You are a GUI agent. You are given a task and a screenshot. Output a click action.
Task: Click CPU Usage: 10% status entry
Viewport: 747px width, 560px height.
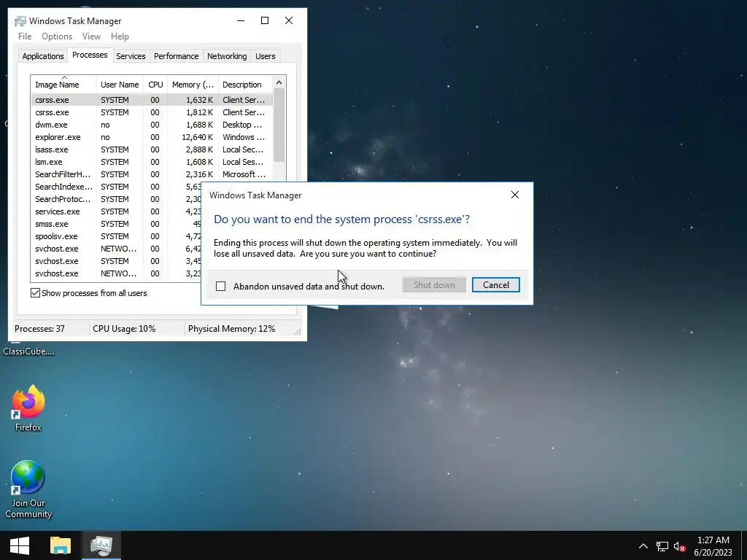coord(124,329)
